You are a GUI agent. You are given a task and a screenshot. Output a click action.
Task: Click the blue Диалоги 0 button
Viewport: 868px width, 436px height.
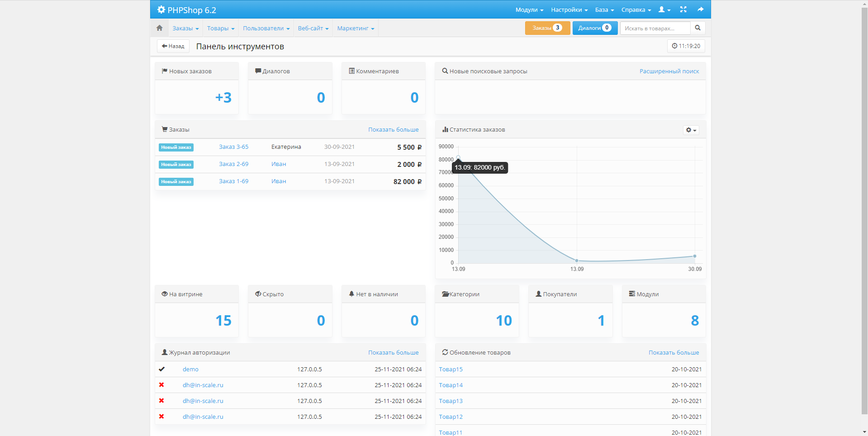(x=595, y=28)
